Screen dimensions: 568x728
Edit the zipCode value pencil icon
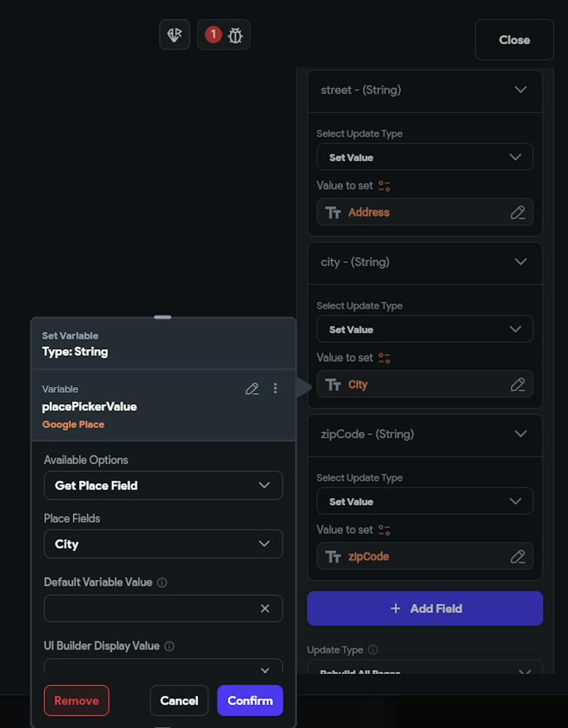(x=517, y=557)
